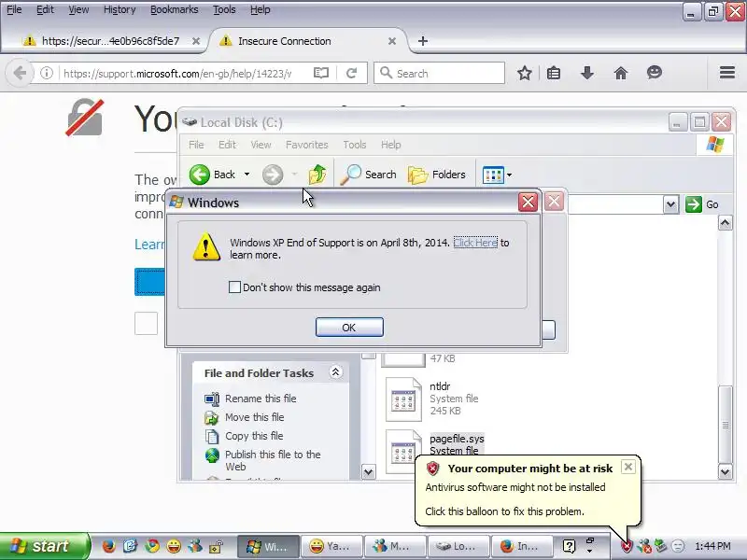Close the Insecure Connection tab
747x560 pixels.
[x=392, y=41]
